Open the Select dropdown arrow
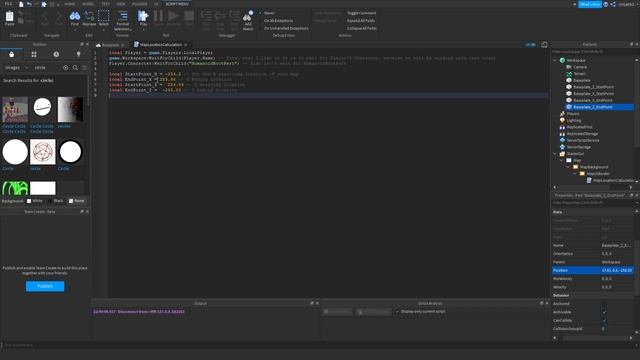This screenshot has width=640, height=360. coord(104,29)
